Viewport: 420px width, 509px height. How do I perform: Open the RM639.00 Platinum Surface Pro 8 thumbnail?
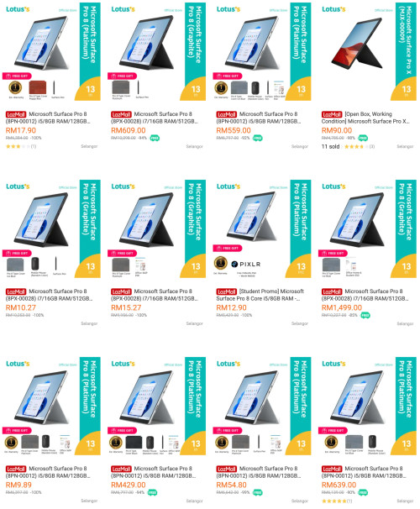[367, 406]
